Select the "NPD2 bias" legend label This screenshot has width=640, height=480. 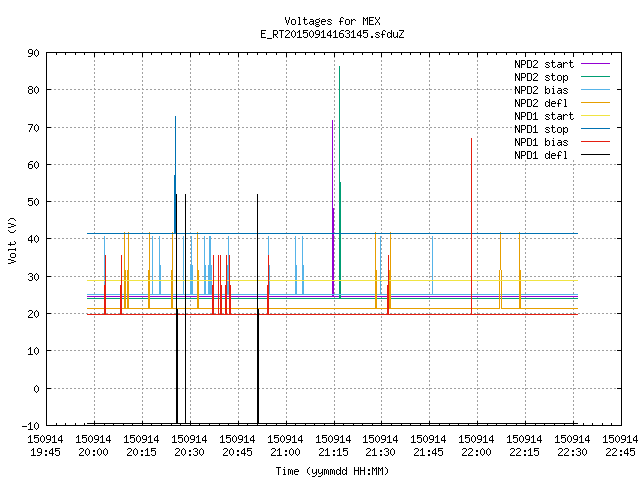click(x=541, y=90)
